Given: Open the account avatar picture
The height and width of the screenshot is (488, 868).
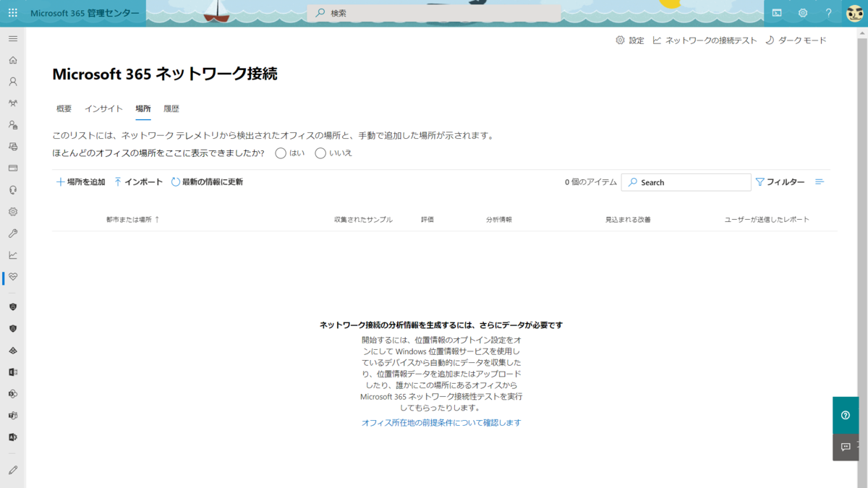Looking at the screenshot, I should click(x=854, y=13).
